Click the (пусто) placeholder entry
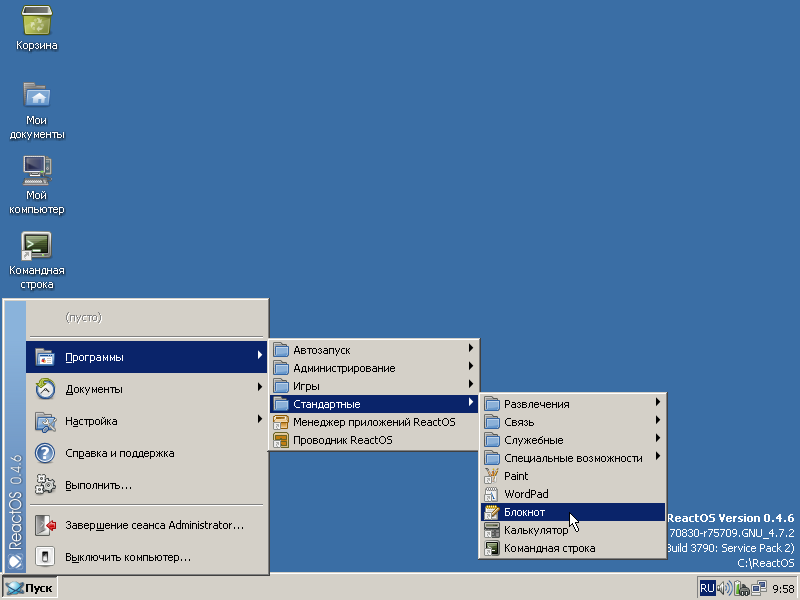This screenshot has height=600, width=800. [x=84, y=317]
